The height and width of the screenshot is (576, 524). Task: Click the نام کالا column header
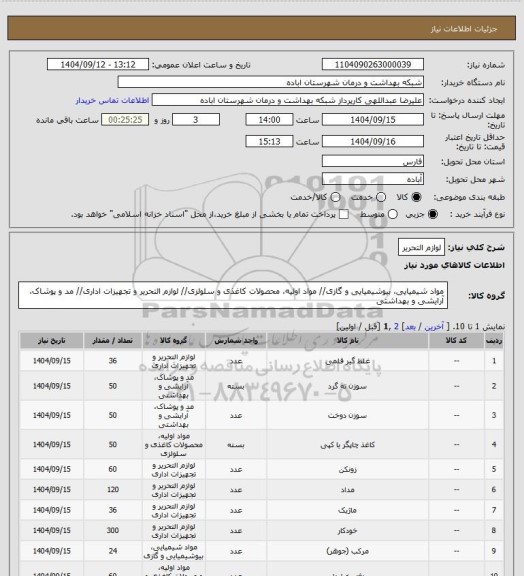pyautogui.click(x=348, y=341)
